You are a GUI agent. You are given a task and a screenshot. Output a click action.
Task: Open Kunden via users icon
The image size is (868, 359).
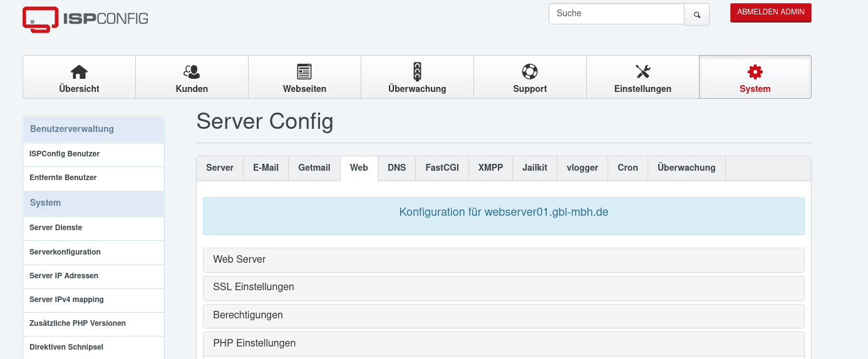pyautogui.click(x=192, y=72)
